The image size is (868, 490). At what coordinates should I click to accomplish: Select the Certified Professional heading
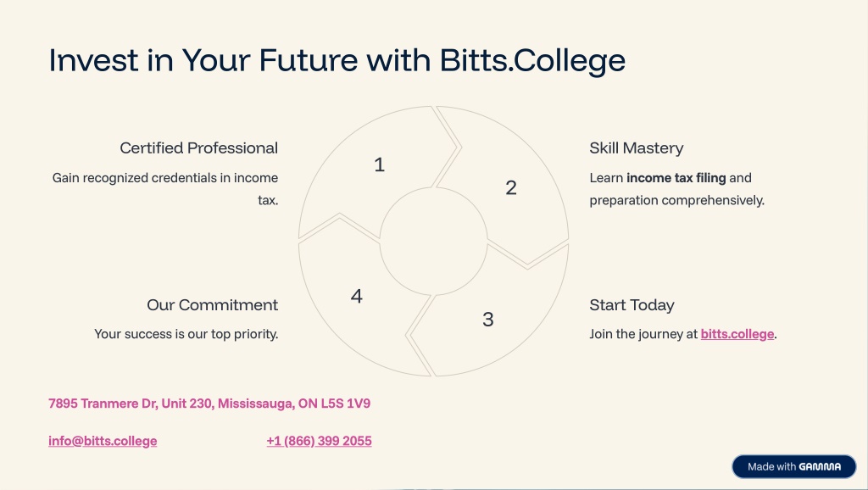[x=198, y=148]
